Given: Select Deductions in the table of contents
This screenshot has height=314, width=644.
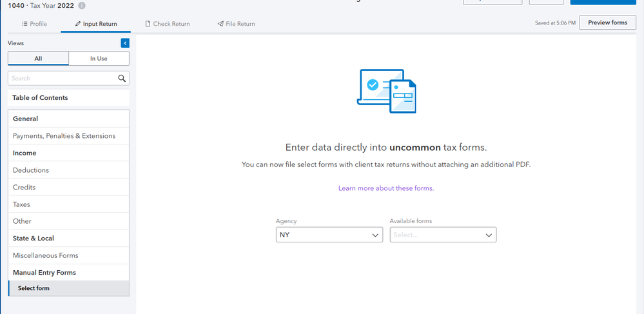Looking at the screenshot, I should click(31, 170).
